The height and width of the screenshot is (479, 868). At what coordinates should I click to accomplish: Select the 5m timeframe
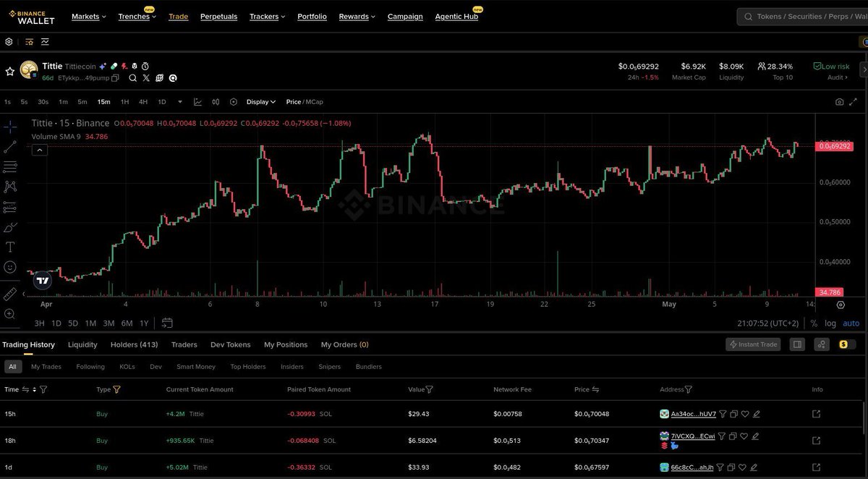[82, 102]
